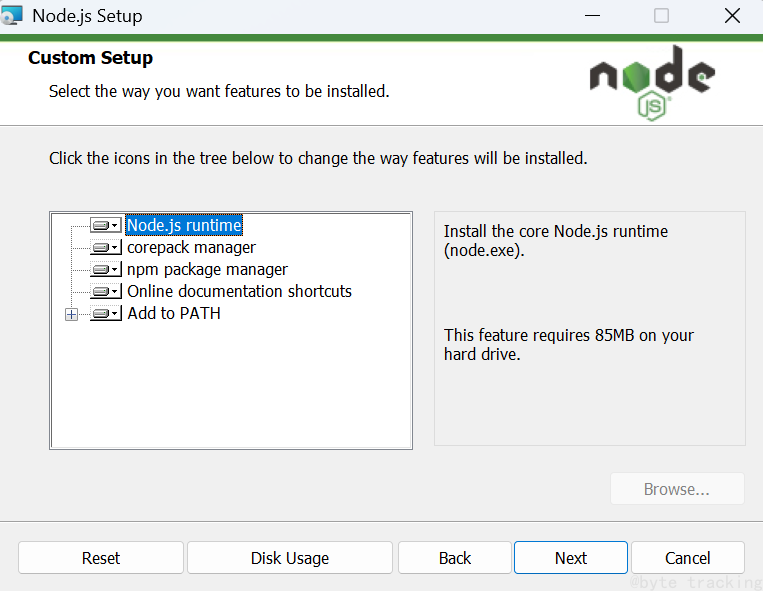Click "Select the way you want features" text
The width and height of the screenshot is (763, 591).
[219, 91]
